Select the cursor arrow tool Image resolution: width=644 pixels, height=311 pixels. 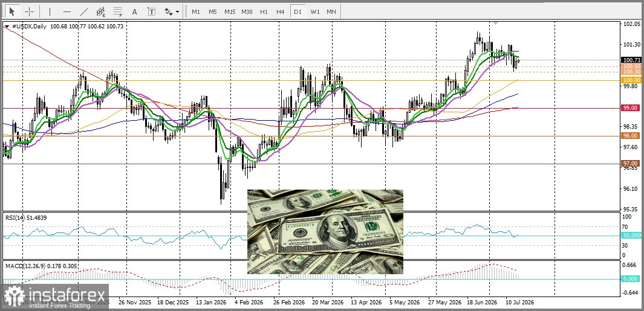(12, 11)
